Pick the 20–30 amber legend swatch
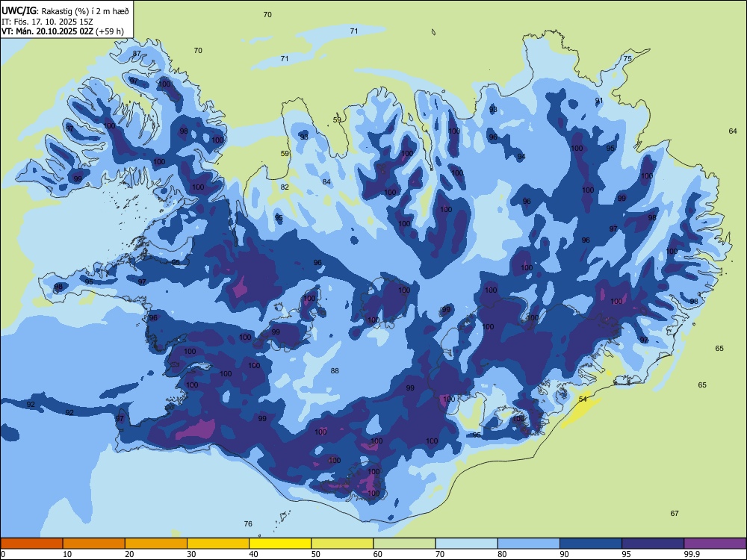747x560 pixels. coord(156,544)
